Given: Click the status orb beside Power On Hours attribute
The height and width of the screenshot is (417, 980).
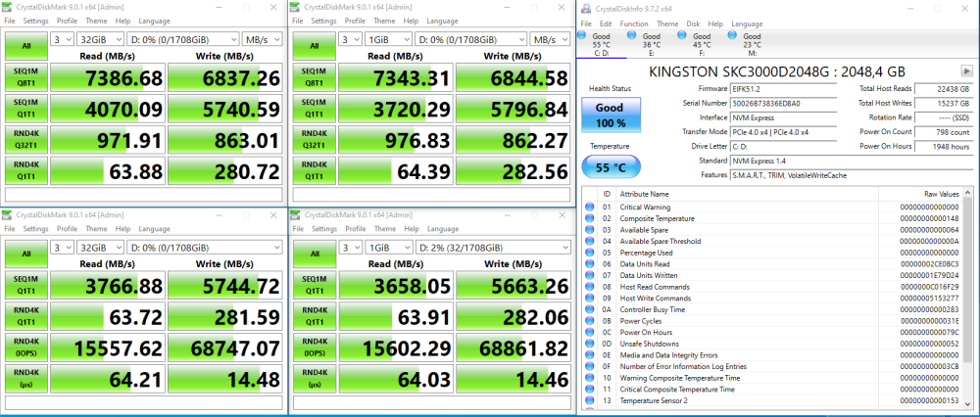Looking at the screenshot, I should [589, 331].
